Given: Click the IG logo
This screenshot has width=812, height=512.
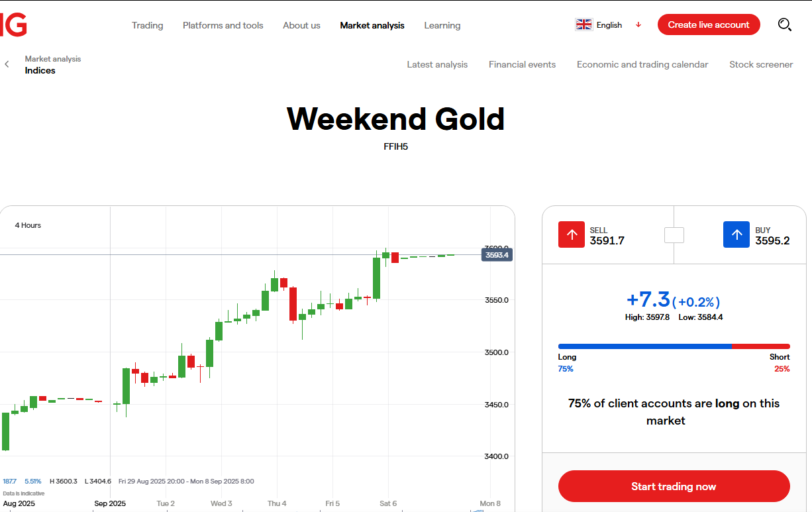Looking at the screenshot, I should [13, 25].
